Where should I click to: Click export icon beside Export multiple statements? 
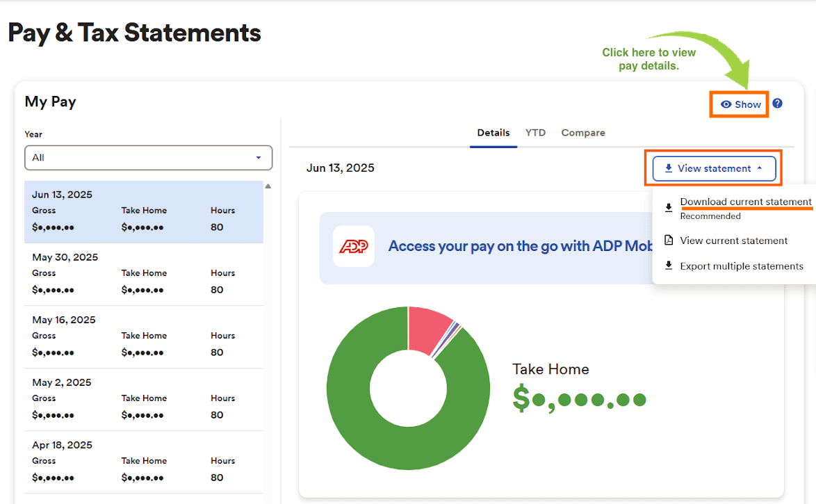click(x=669, y=266)
